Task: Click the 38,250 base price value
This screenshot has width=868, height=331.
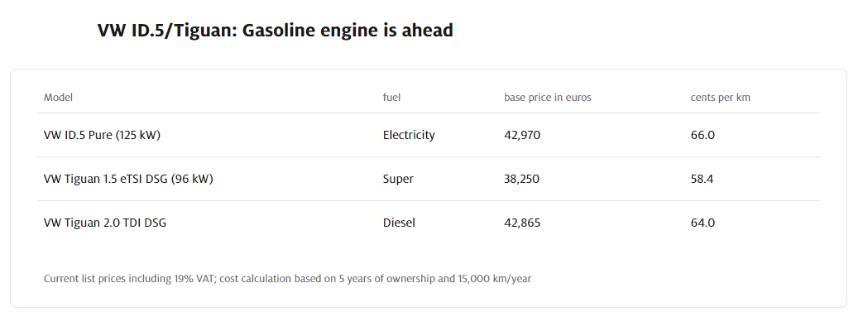Action: 521,179
